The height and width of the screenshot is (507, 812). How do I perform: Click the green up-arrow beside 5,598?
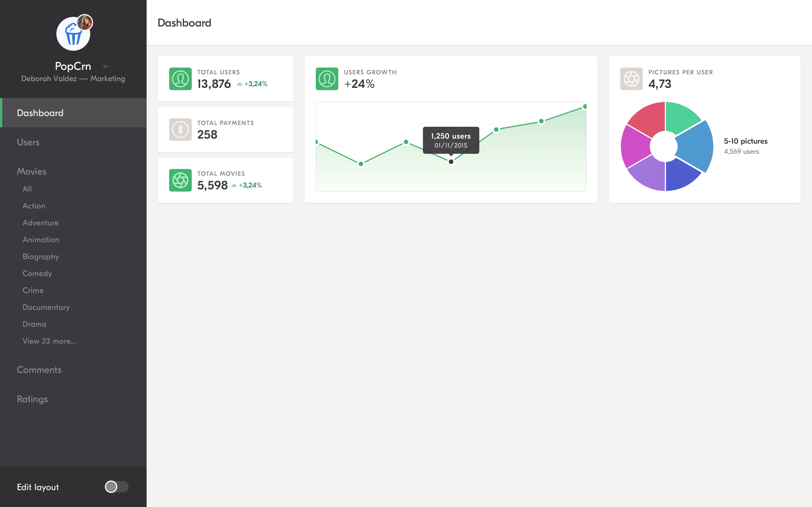tap(234, 185)
